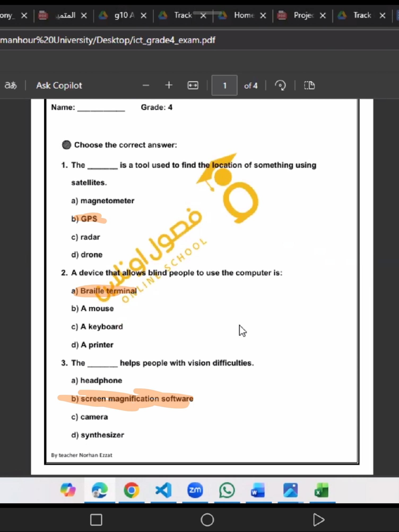
Task: Click the zoom out minus icon
Action: tap(146, 85)
